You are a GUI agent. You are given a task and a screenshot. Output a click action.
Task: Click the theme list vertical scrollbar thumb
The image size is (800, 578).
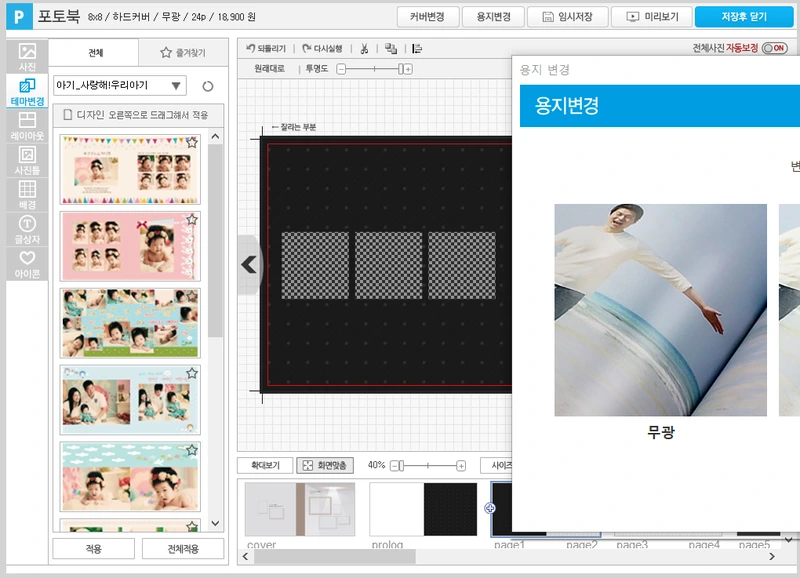pyautogui.click(x=215, y=240)
